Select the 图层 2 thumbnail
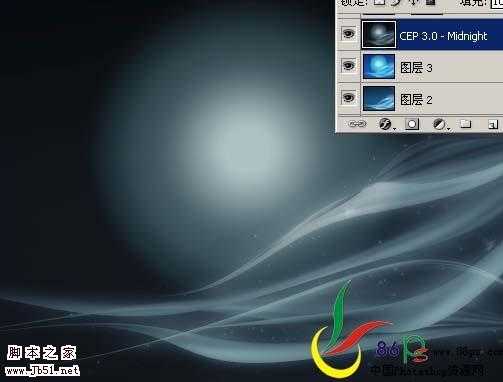The image size is (503, 382). pyautogui.click(x=379, y=98)
